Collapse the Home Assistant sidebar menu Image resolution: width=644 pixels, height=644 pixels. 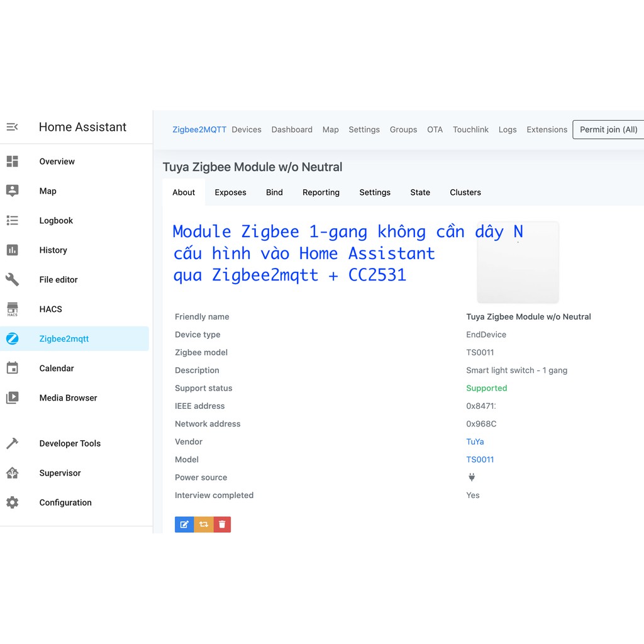pos(12,127)
